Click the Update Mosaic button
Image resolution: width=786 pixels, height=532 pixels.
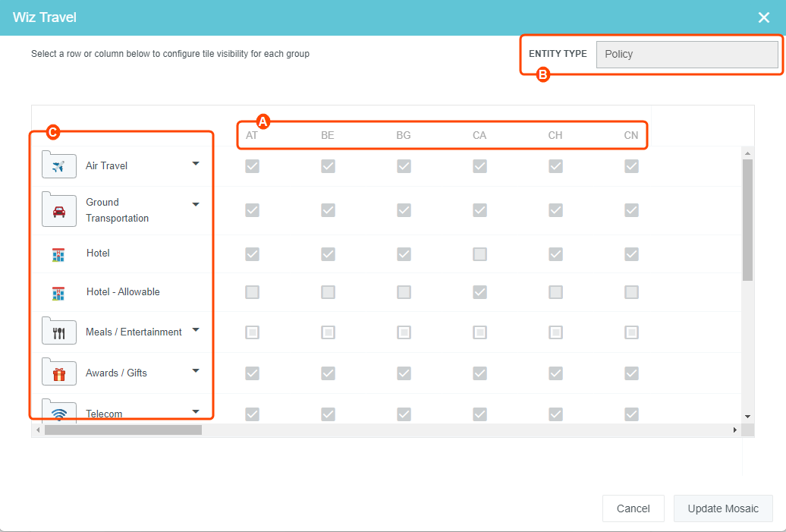click(722, 508)
